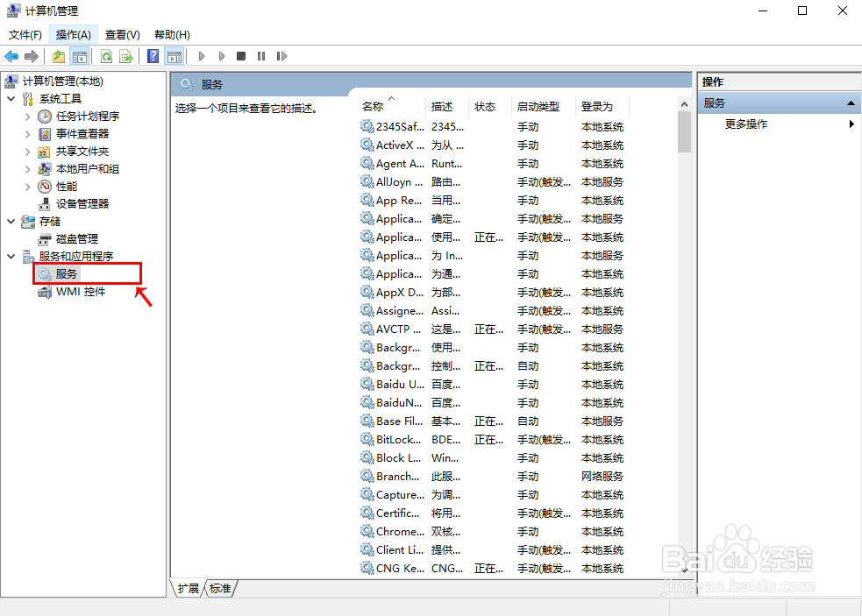Select the Block L... service row
This screenshot has width=862, height=616.
[494, 458]
